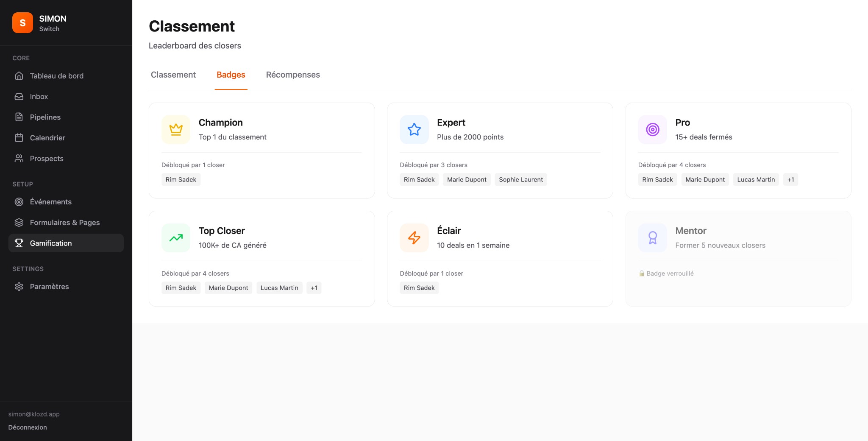Click the Calendrier calendar icon

19,137
